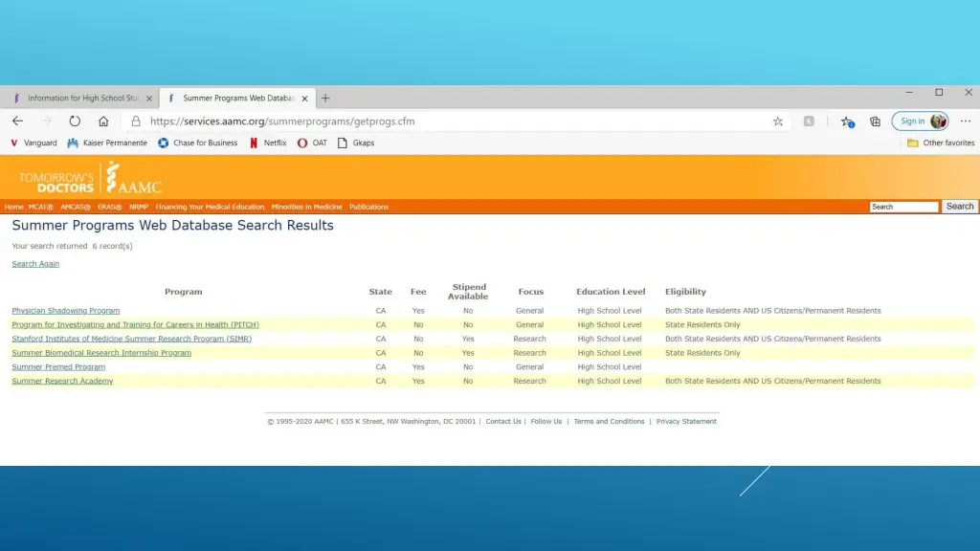Open the Summer Research Academy link
The height and width of the screenshot is (551, 980).
[x=62, y=381]
